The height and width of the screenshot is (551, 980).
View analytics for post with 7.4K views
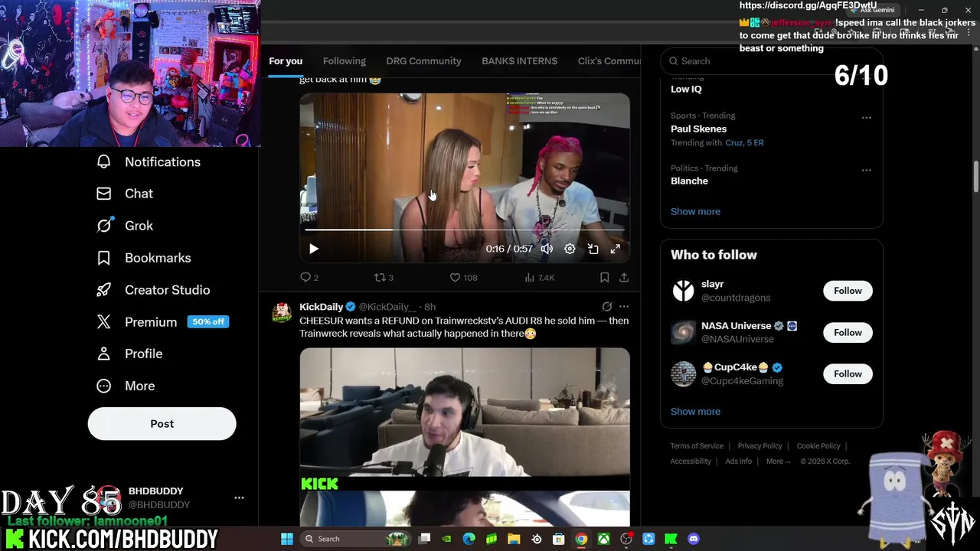pos(539,277)
